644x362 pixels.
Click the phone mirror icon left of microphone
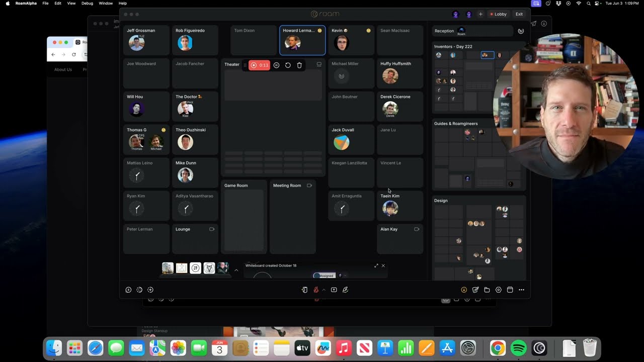(x=304, y=290)
